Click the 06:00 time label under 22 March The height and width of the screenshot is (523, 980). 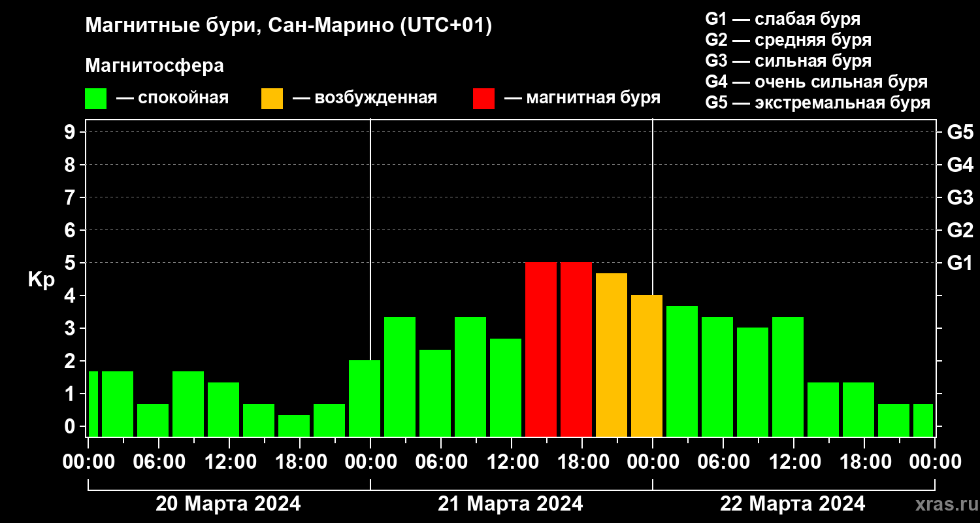tap(723, 462)
